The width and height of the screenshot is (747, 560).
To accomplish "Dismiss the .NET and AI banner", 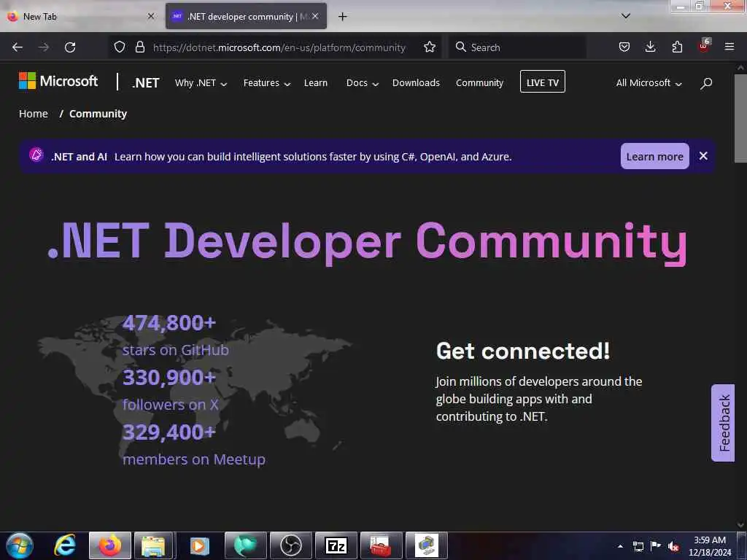I will click(x=703, y=156).
